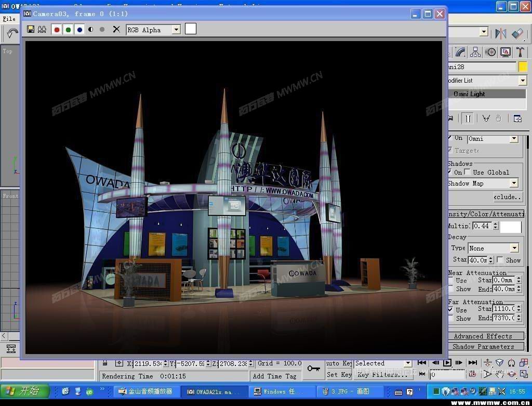
Task: Switch to the Hierarchy panel tab
Action: [475, 52]
